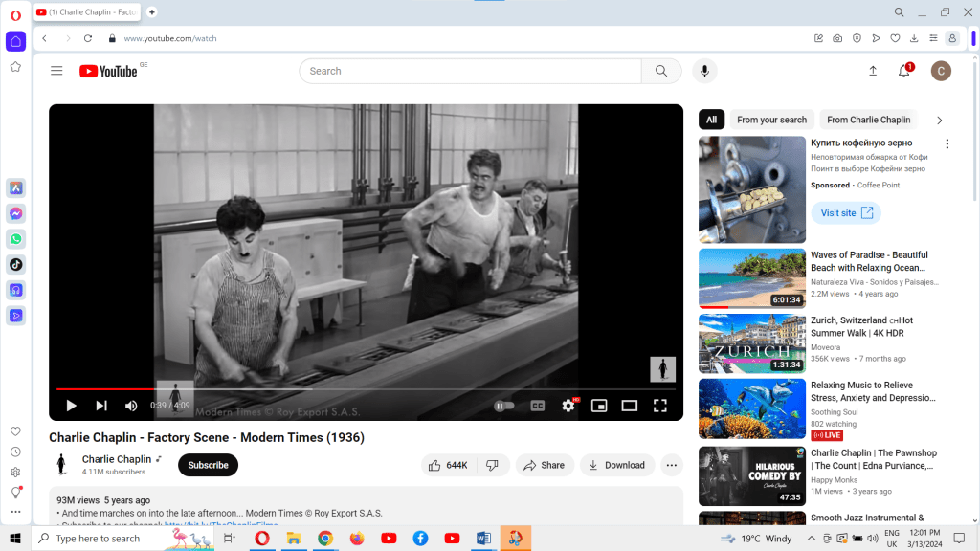
Task: Open WhatsApp in Opera sidebar
Action: 15,239
